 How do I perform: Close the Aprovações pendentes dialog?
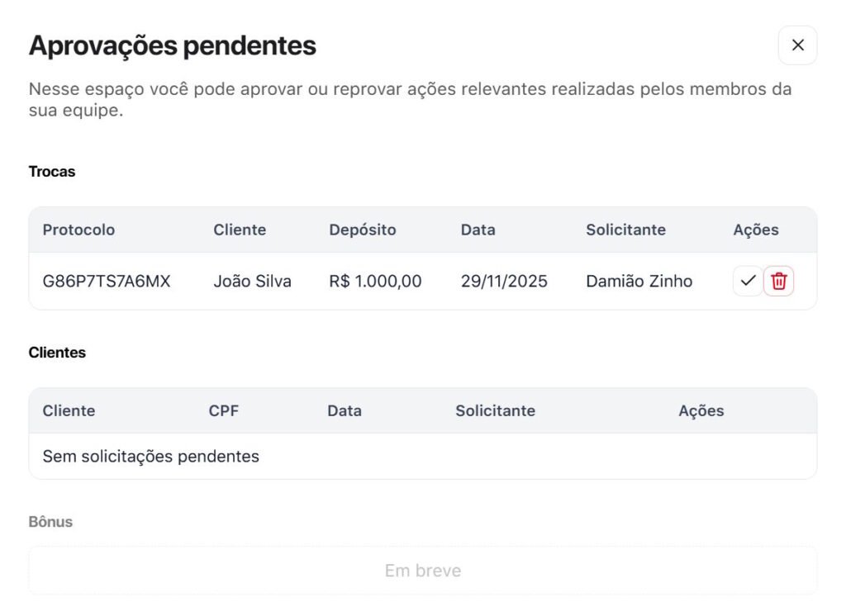[797, 45]
